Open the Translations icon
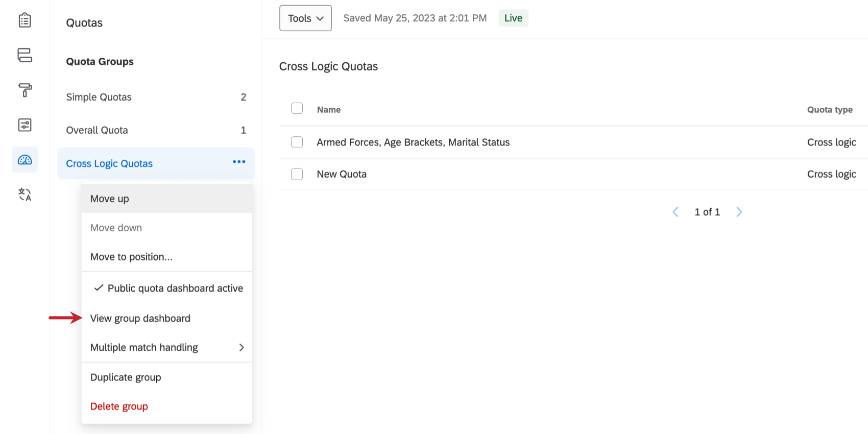868x434 pixels. [25, 195]
